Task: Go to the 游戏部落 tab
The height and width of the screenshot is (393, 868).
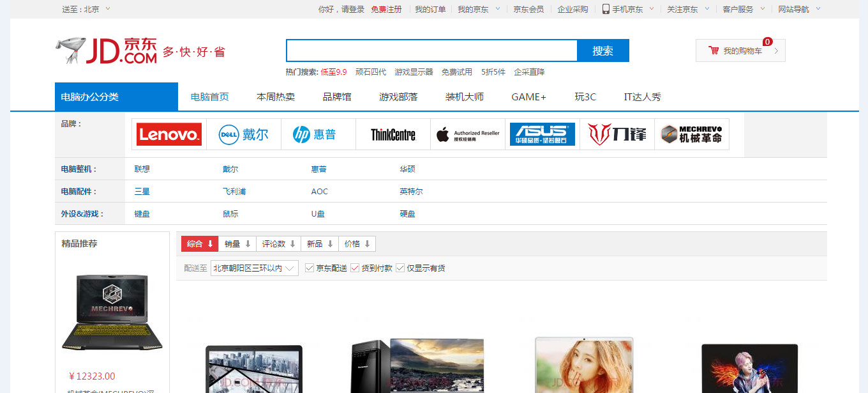Action: 398,96
